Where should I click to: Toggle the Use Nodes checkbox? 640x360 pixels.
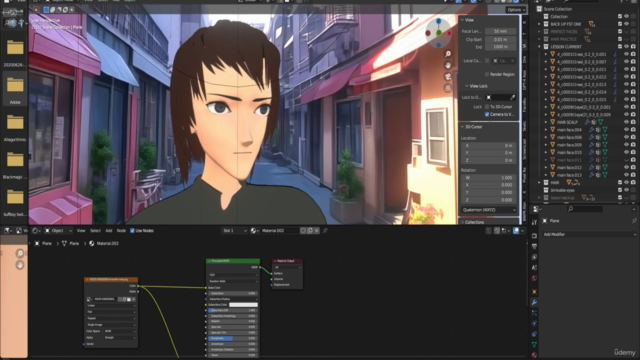pos(132,231)
